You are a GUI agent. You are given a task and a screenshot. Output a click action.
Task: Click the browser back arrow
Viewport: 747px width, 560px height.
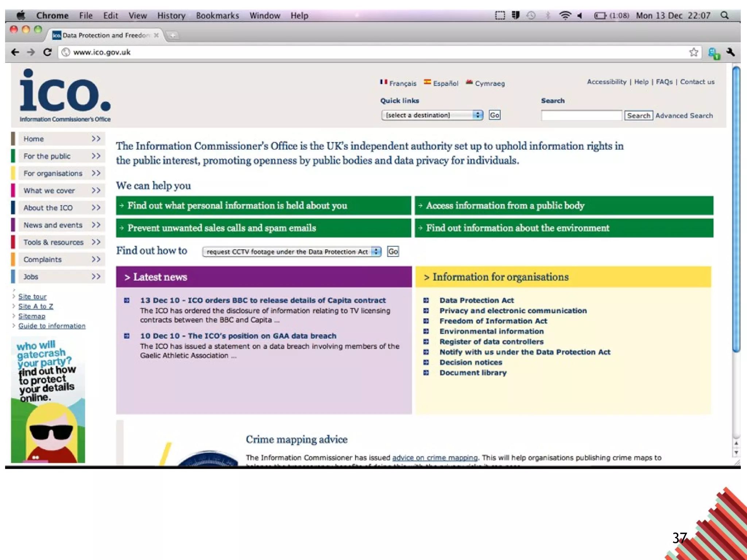coord(15,52)
